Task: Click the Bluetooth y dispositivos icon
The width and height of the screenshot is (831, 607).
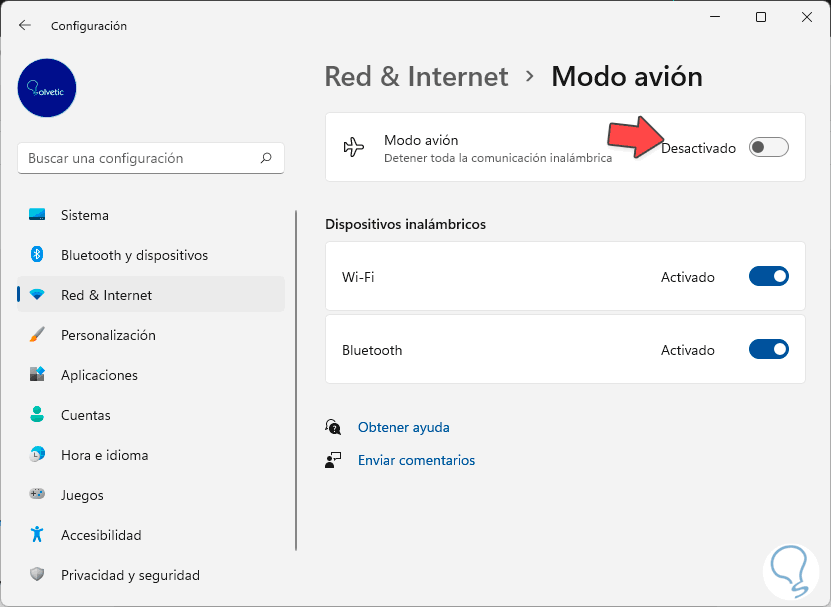Action: 37,255
